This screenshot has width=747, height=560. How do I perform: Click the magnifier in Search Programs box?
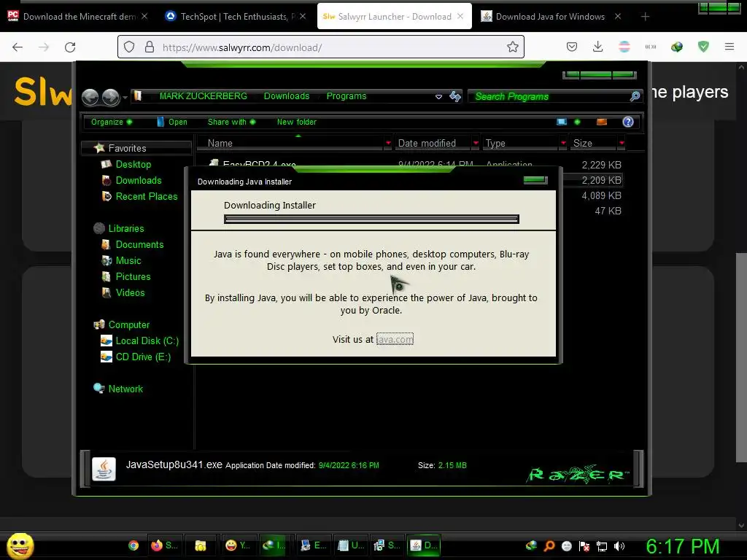(635, 96)
